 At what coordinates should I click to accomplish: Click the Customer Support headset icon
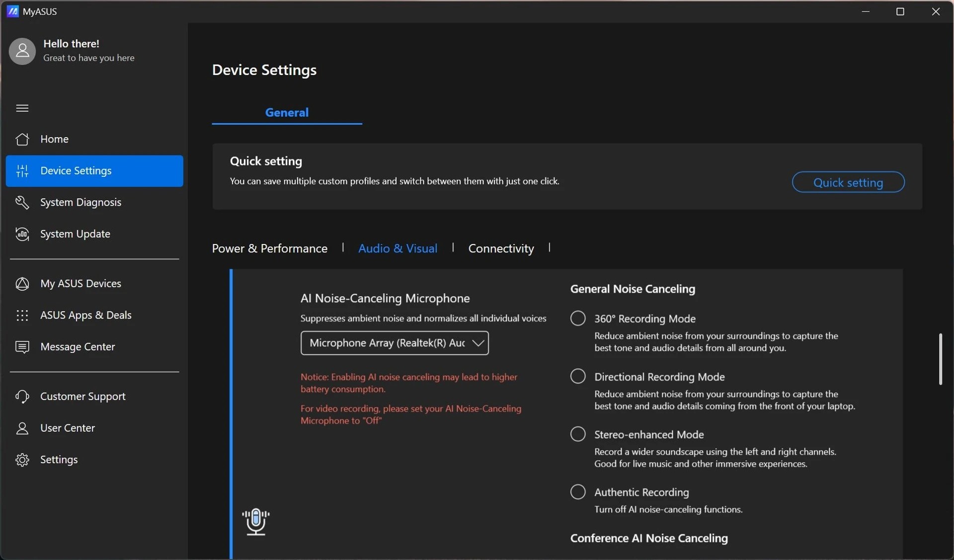(x=22, y=397)
